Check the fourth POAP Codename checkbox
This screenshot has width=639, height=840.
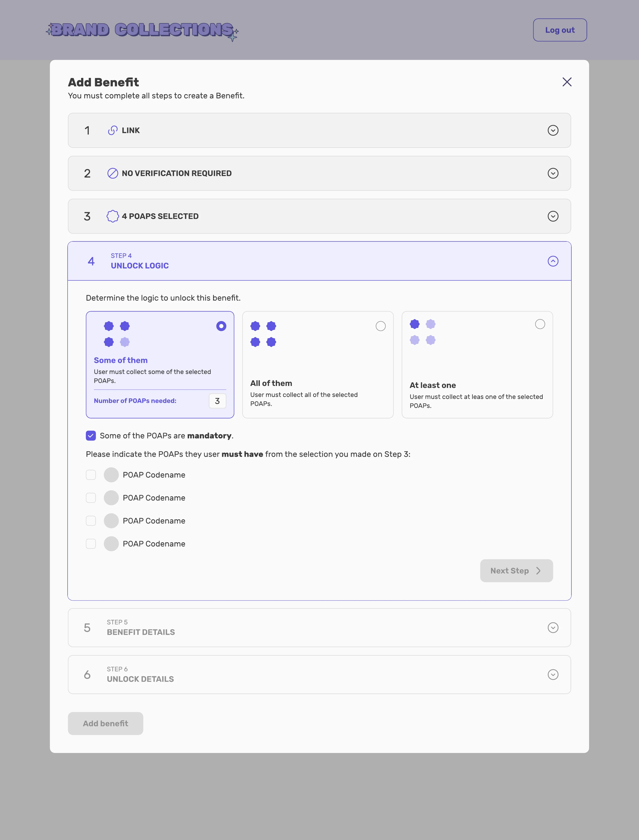(x=91, y=544)
